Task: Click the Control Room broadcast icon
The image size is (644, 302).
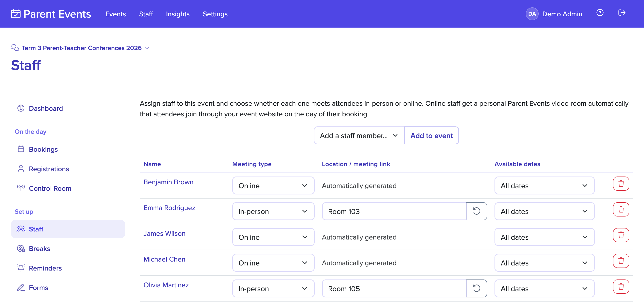Action: click(x=21, y=188)
